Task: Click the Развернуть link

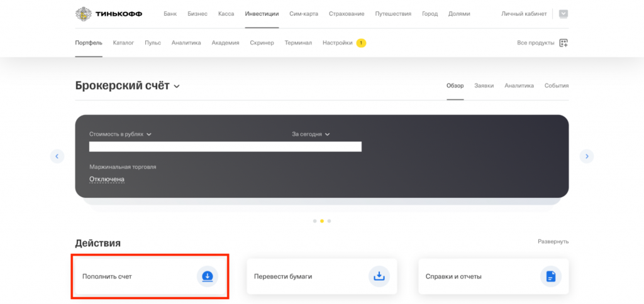Action: [x=553, y=241]
